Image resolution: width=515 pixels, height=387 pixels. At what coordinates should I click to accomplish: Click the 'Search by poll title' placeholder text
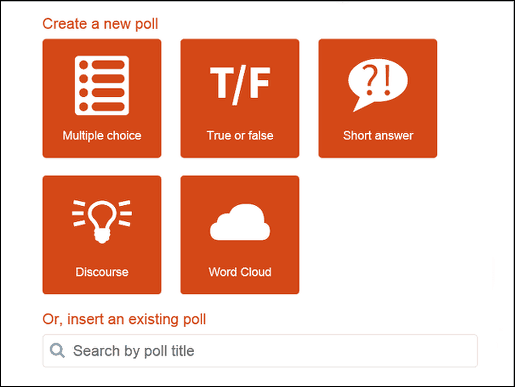coord(134,351)
